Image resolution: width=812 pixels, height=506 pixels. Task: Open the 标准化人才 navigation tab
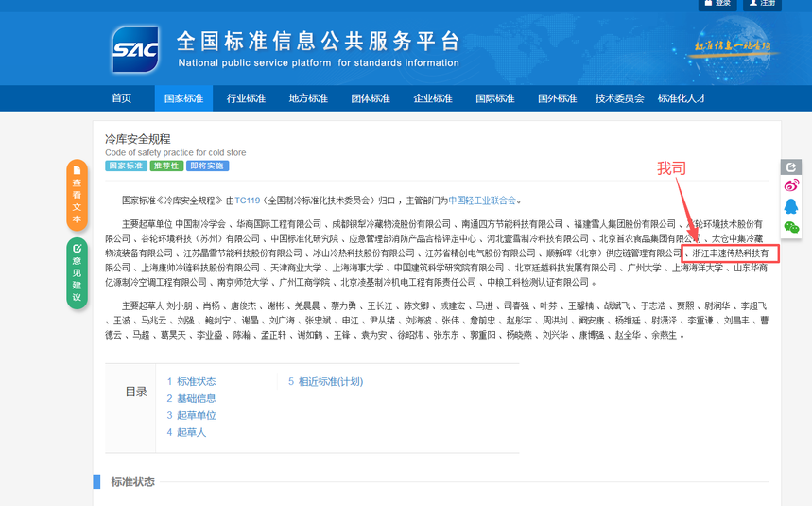pyautogui.click(x=682, y=98)
